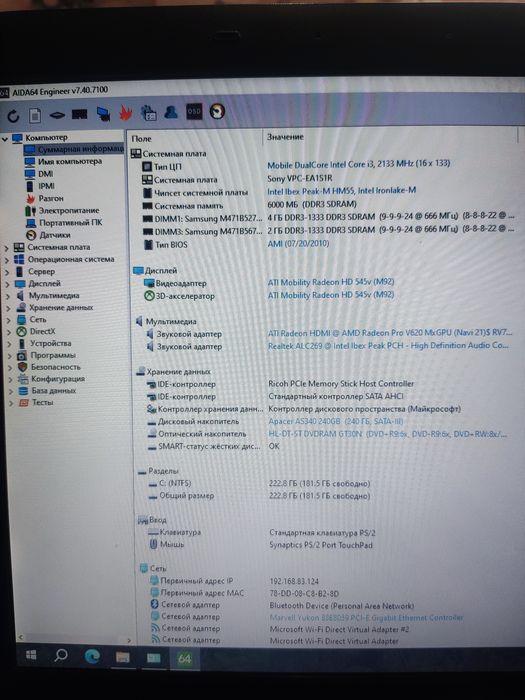Select Устройства in the left tree
The width and height of the screenshot is (525, 700).
click(x=50, y=343)
